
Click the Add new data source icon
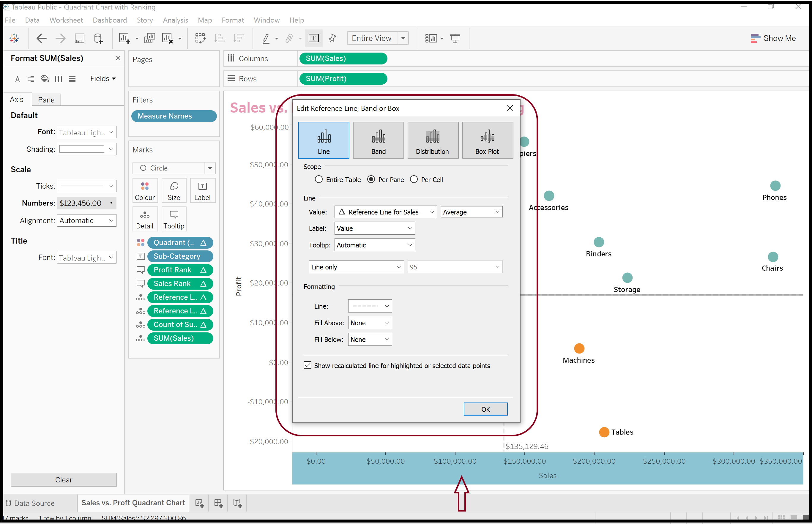tap(98, 38)
